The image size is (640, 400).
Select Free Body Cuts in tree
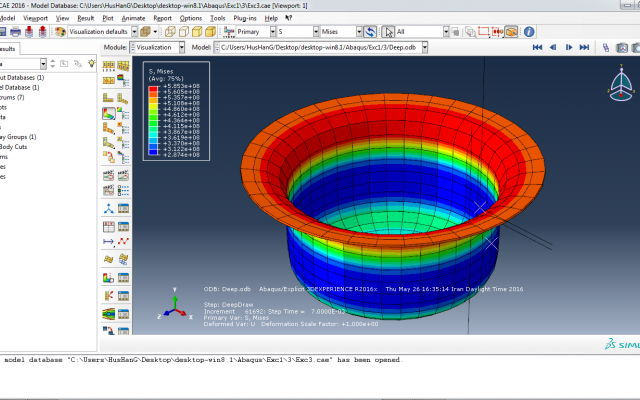(x=14, y=147)
